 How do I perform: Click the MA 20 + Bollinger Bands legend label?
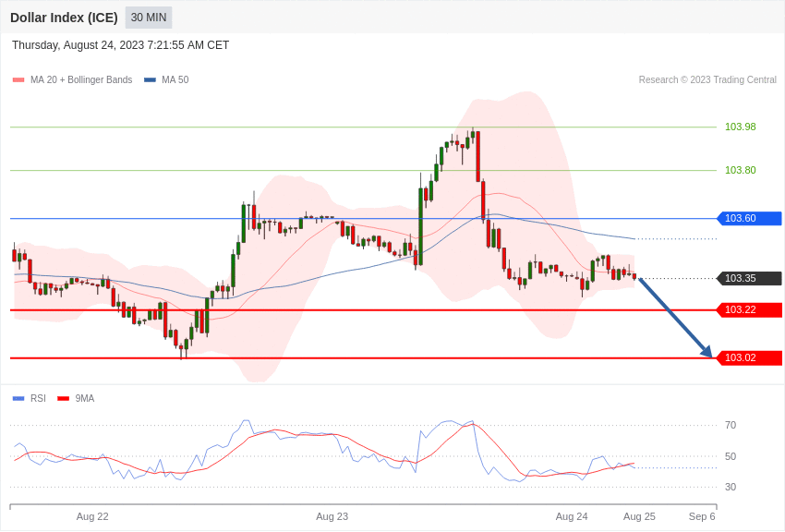coord(81,79)
